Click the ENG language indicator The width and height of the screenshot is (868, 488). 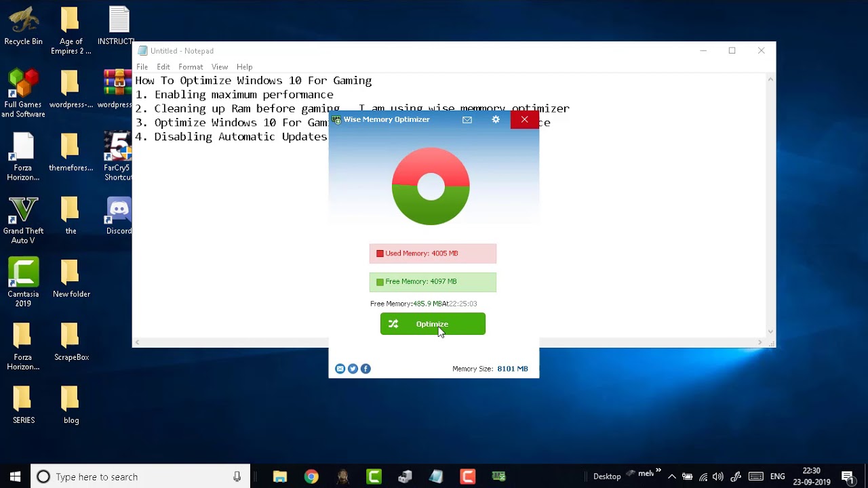pyautogui.click(x=778, y=476)
